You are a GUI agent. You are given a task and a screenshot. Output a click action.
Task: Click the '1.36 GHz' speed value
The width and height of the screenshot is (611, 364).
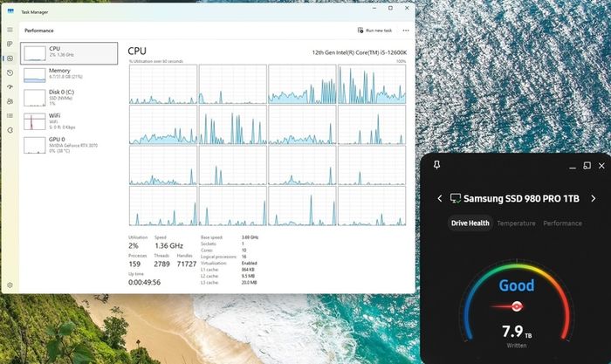(168, 246)
